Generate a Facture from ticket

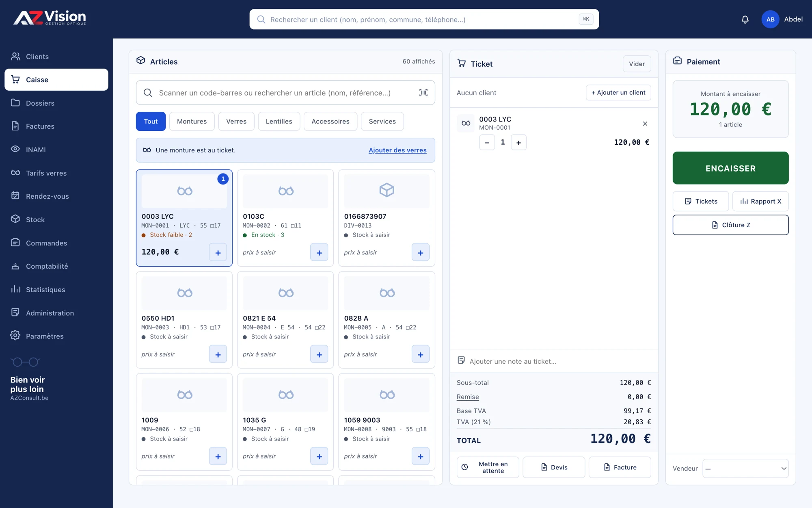click(x=620, y=467)
